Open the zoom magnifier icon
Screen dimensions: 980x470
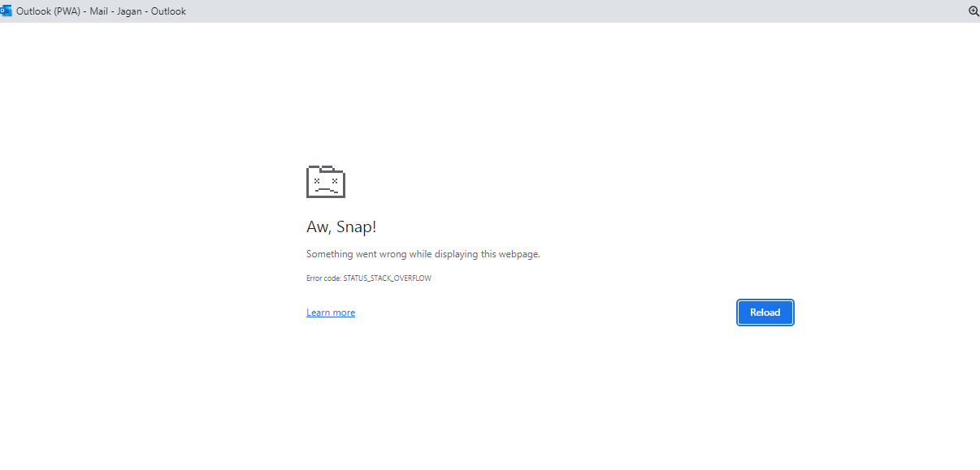[973, 11]
